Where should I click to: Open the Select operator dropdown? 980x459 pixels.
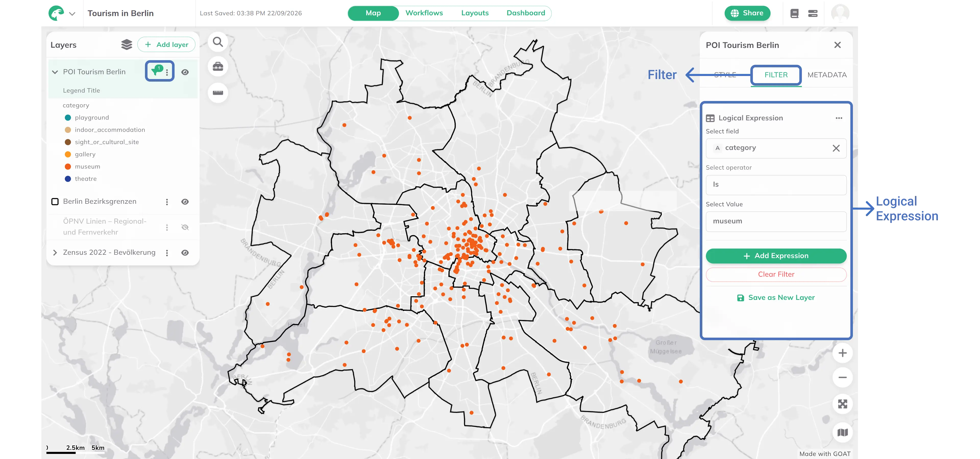776,185
